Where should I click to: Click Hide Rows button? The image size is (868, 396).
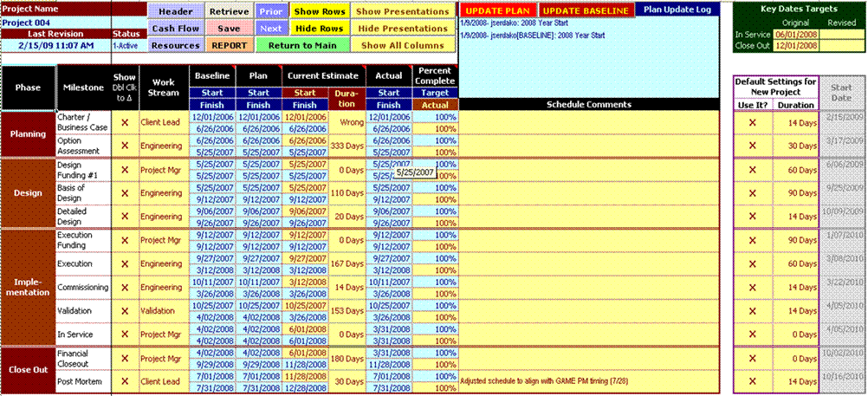(x=320, y=29)
